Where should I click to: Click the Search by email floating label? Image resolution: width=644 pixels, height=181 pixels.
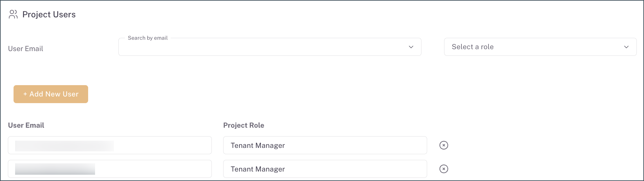point(148,38)
